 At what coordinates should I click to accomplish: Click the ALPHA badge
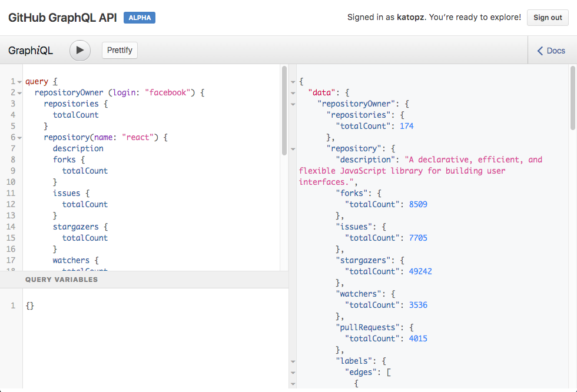(139, 18)
